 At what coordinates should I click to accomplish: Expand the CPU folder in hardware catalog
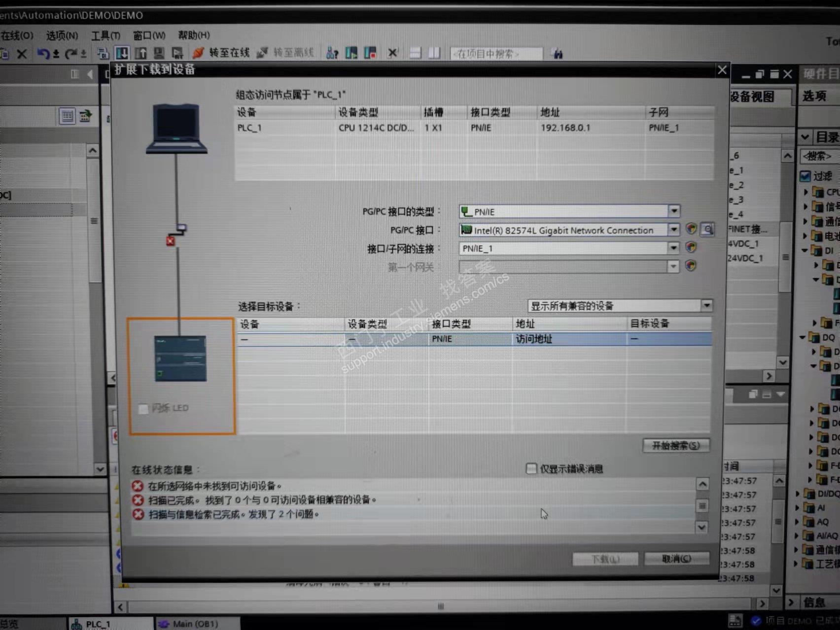pos(806,192)
